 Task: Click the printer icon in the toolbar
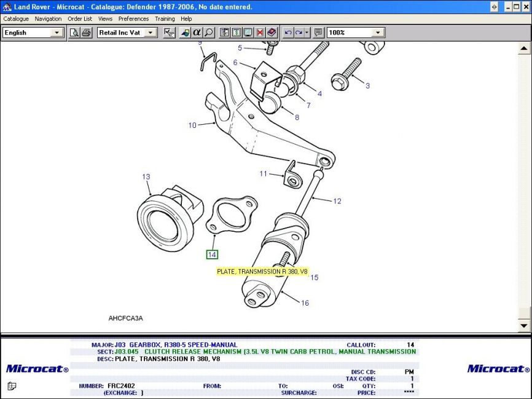(86, 33)
